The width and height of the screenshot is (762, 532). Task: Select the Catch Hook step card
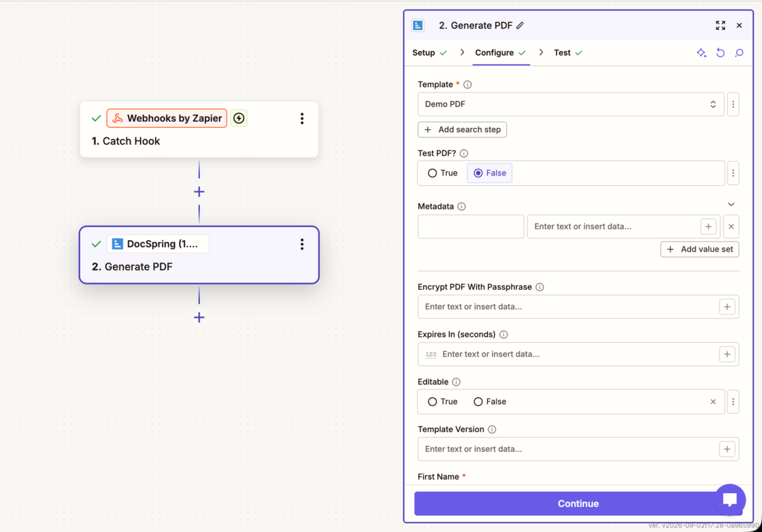point(199,130)
